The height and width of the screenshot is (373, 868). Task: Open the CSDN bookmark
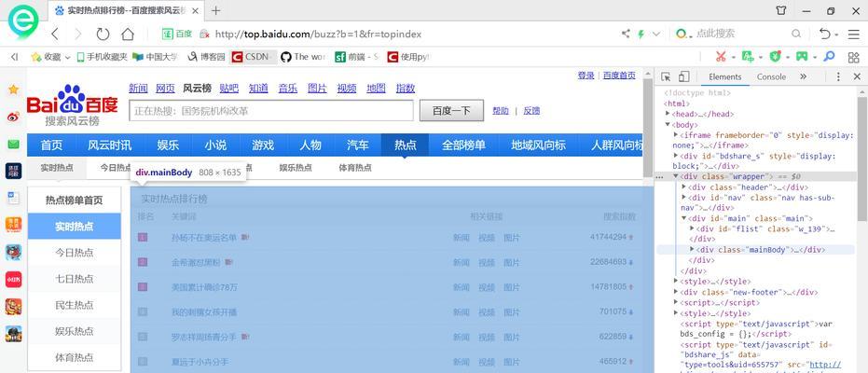[253, 57]
